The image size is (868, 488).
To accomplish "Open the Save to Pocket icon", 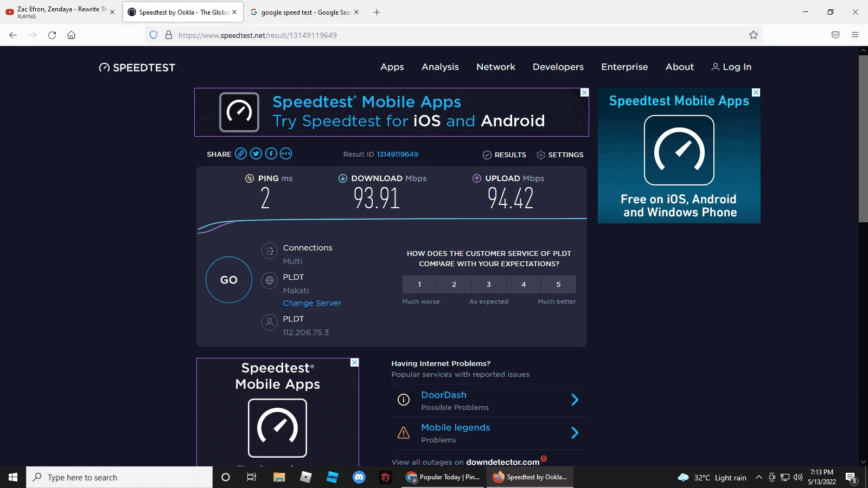I will pyautogui.click(x=835, y=35).
